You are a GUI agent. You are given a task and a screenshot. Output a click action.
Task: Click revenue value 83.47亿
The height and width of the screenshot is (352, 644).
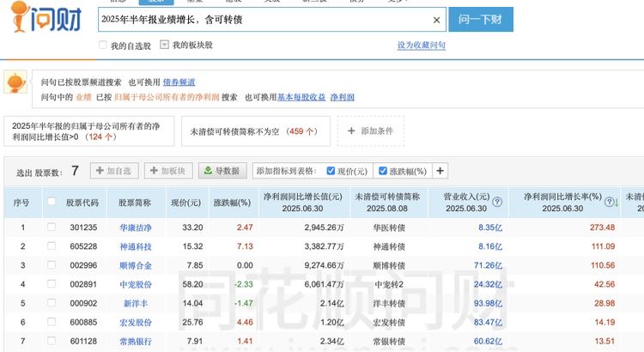pyautogui.click(x=488, y=323)
